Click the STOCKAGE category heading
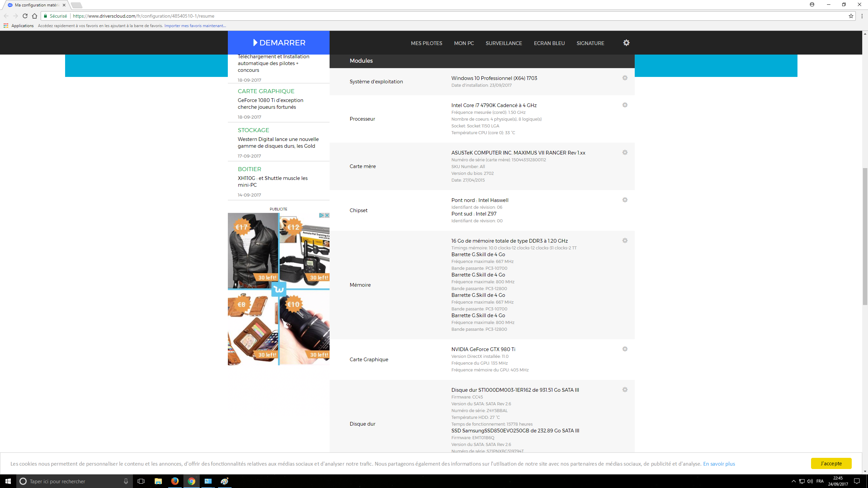868x488 pixels. (253, 130)
